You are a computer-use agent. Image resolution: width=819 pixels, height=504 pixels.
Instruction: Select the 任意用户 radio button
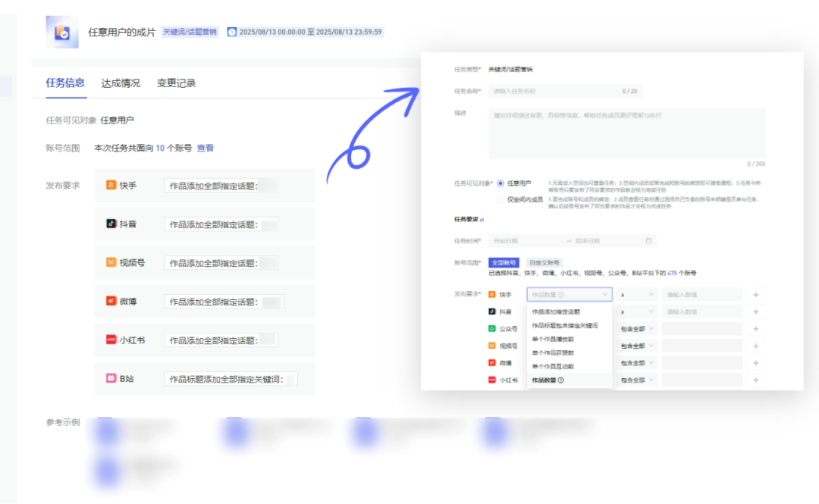[x=500, y=183]
